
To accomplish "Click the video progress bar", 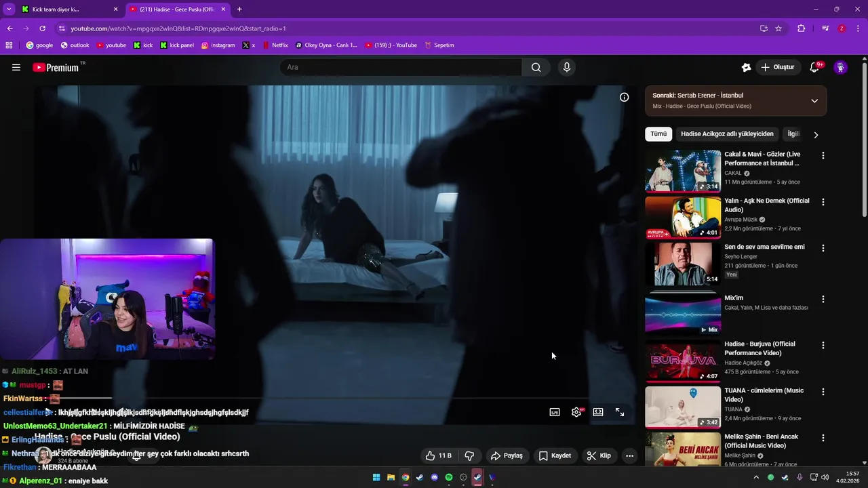I will [x=336, y=399].
